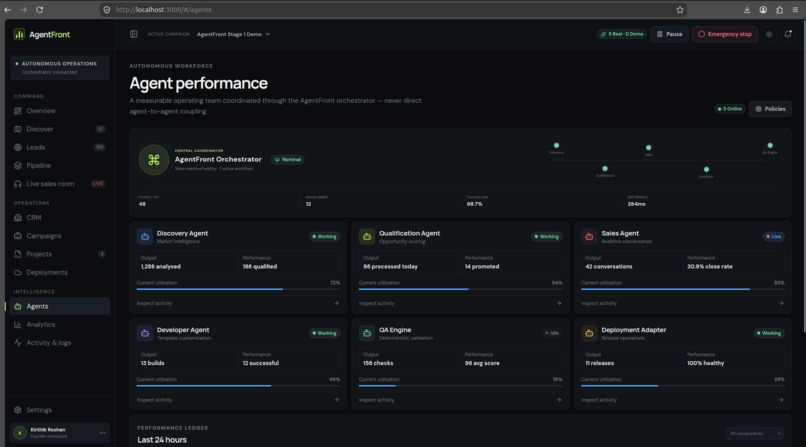Click the Idle badge on QA Engine
Viewport: 806px width, 447px height.
[x=552, y=333]
